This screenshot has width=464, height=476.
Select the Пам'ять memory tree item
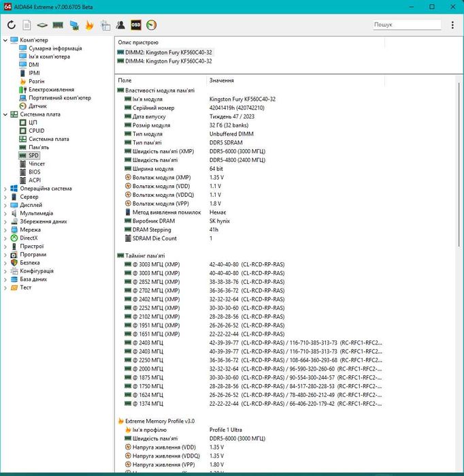coord(39,147)
